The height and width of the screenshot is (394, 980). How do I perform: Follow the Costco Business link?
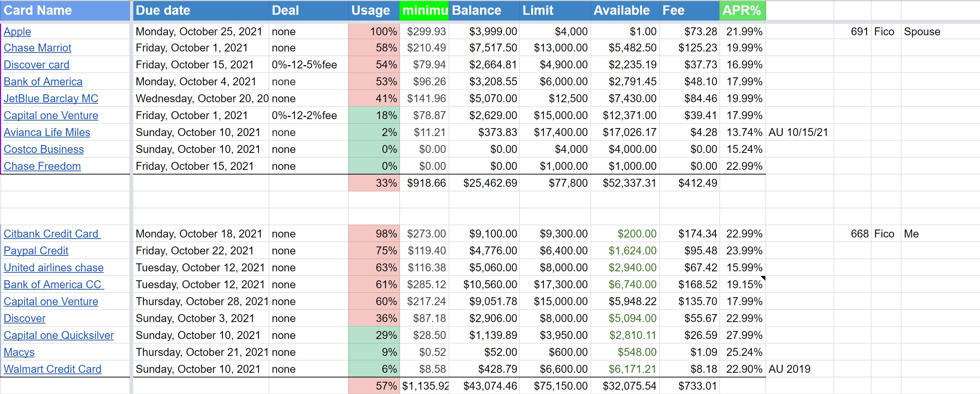[44, 149]
